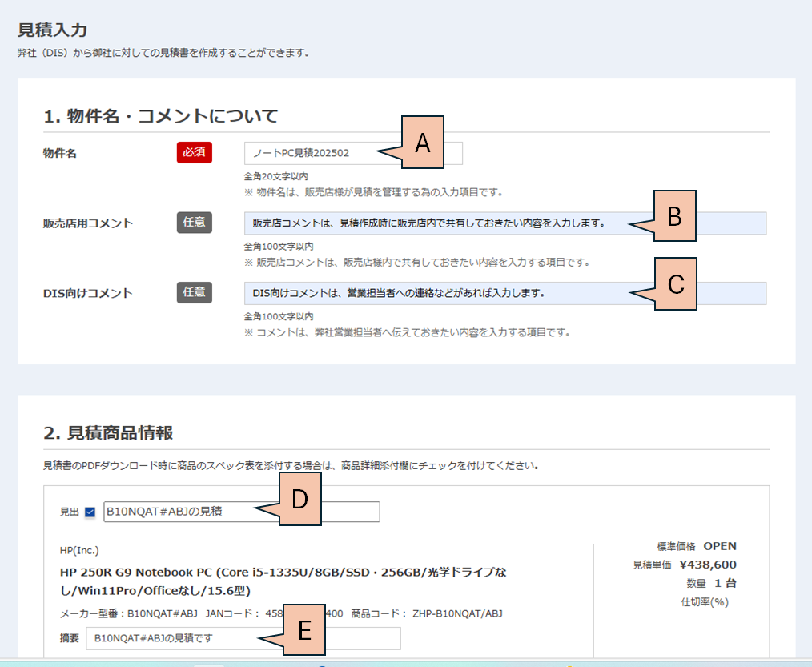This screenshot has width=812, height=667.
Task: Click the 販売店用コメント text field
Action: point(432,223)
